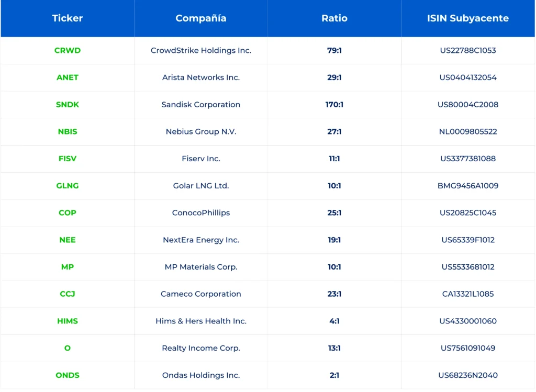The width and height of the screenshot is (536, 392).
Task: Click Hims & Hers Health Inc. name
Action: tap(201, 321)
